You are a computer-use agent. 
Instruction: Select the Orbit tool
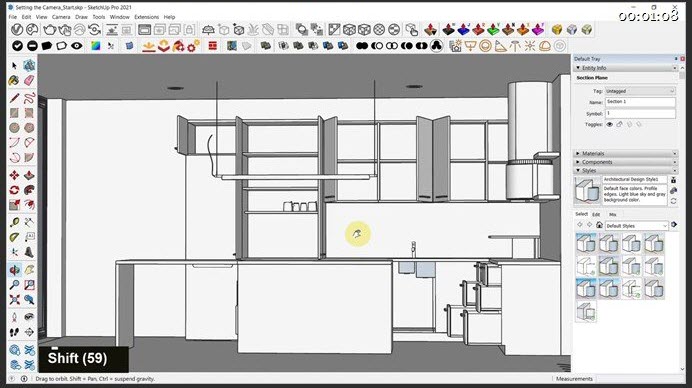click(14, 270)
